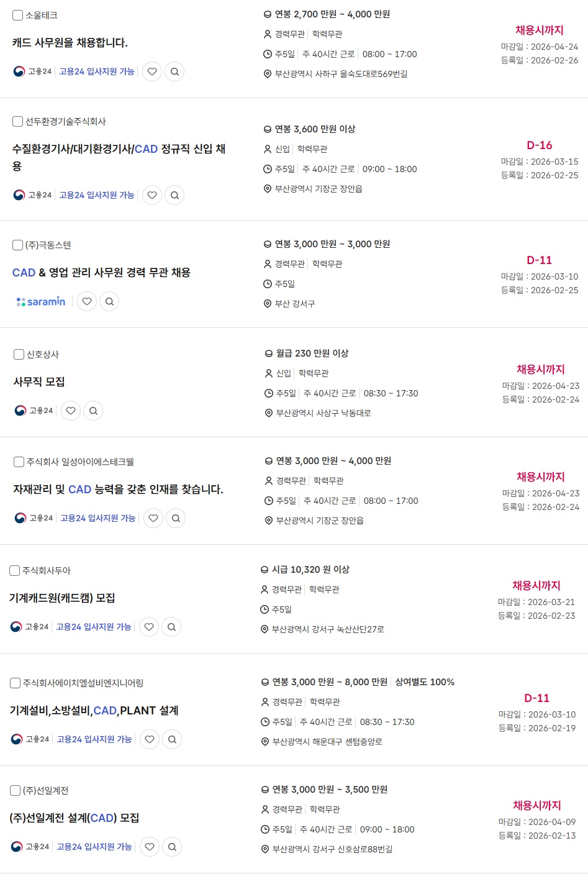This screenshot has height=884, width=588.
Task: Favorite the 소울테크 job with the heart icon
Action: (152, 71)
